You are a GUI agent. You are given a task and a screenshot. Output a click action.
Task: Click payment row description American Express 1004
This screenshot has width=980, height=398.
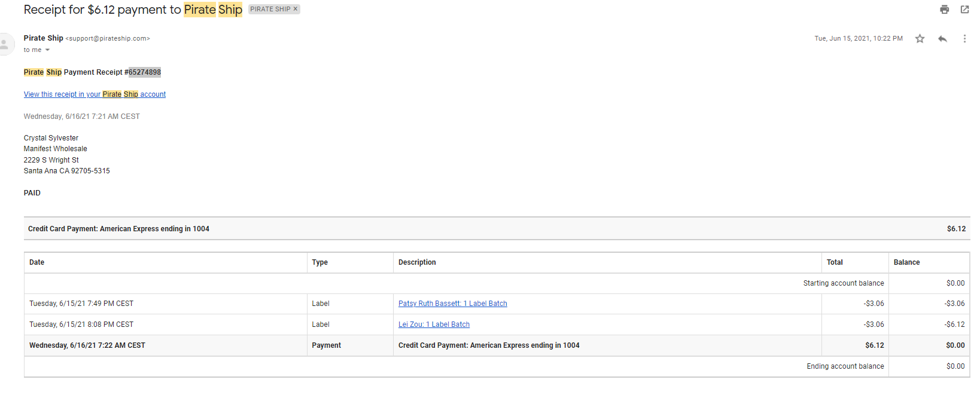point(489,345)
